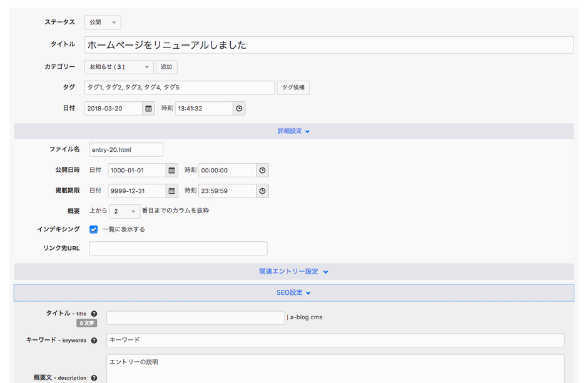588x383 pixels.
Task: Expand the 関連エントリー設定 section
Action: [294, 271]
